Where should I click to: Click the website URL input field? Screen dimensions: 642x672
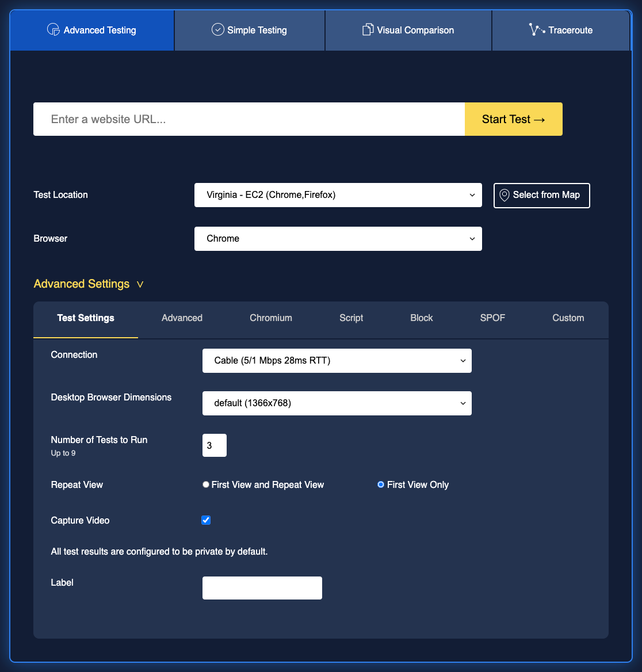tap(247, 119)
